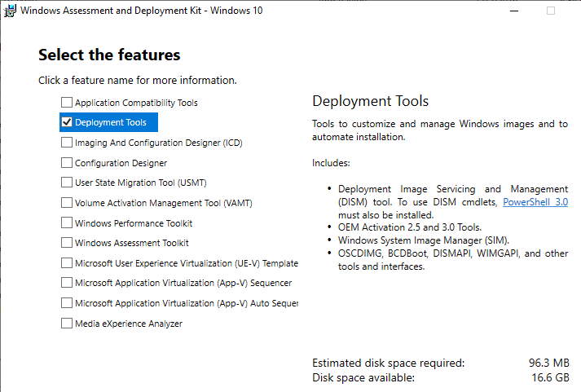Show info for Windows Performance Toolkit label
Screen dimensions: 581x392
[134, 223]
